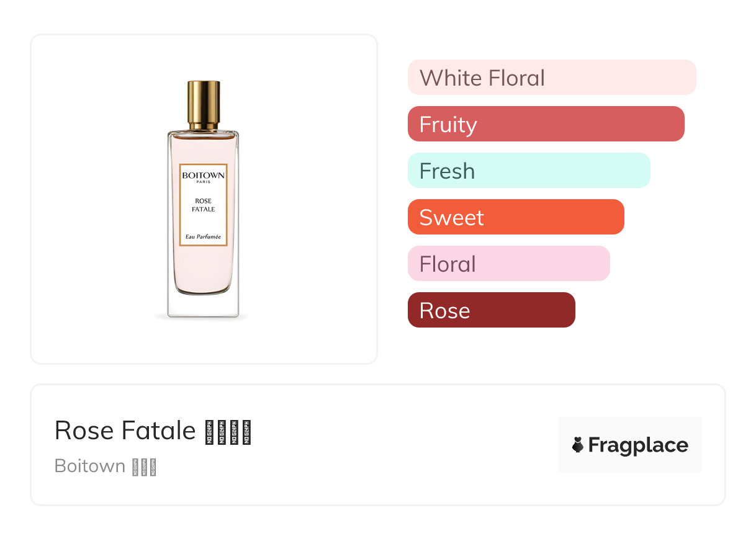Click ROSE FATALE text on the bottle label

pos(204,205)
